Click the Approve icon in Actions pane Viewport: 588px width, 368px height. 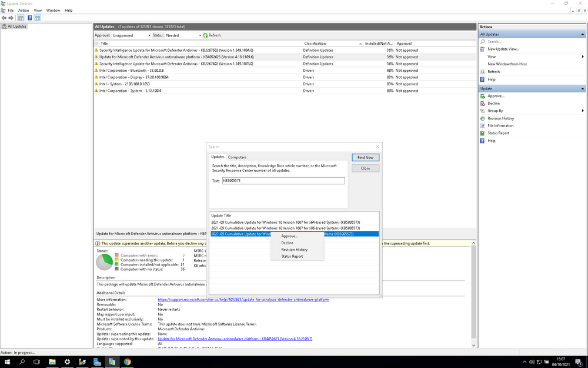(483, 96)
